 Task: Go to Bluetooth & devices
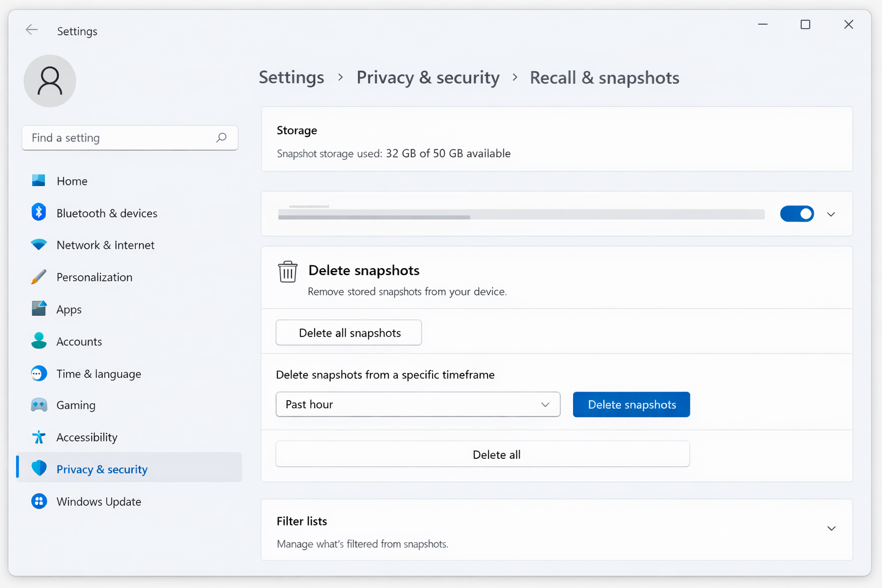107,214
